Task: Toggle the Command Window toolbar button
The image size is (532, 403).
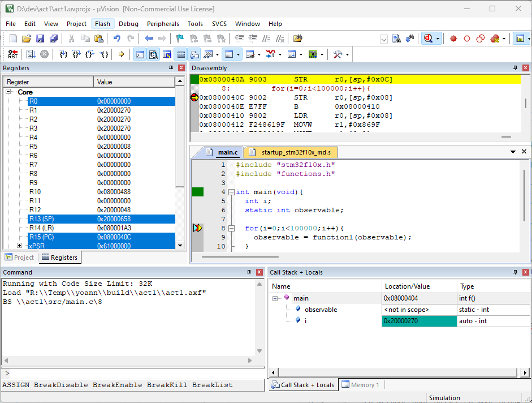Action: [140, 54]
